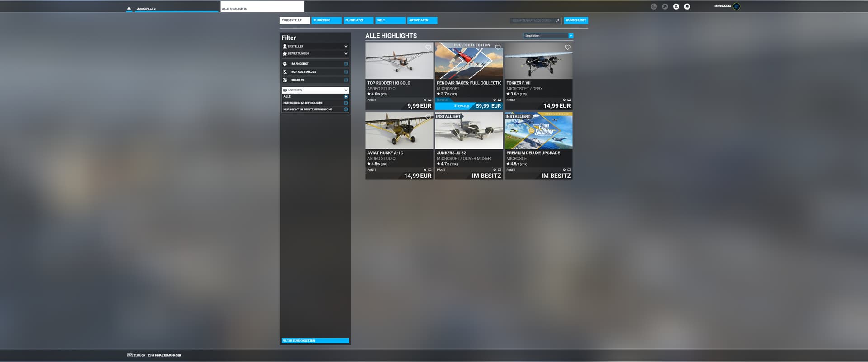Switch to the Flugzeuge tab
The width and height of the screenshot is (868, 362).
click(x=326, y=20)
